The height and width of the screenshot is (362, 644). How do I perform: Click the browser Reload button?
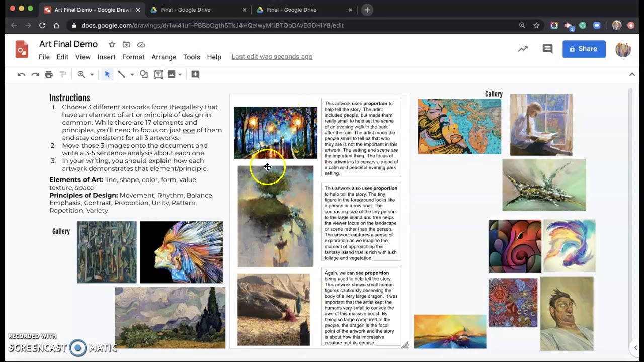tap(42, 25)
